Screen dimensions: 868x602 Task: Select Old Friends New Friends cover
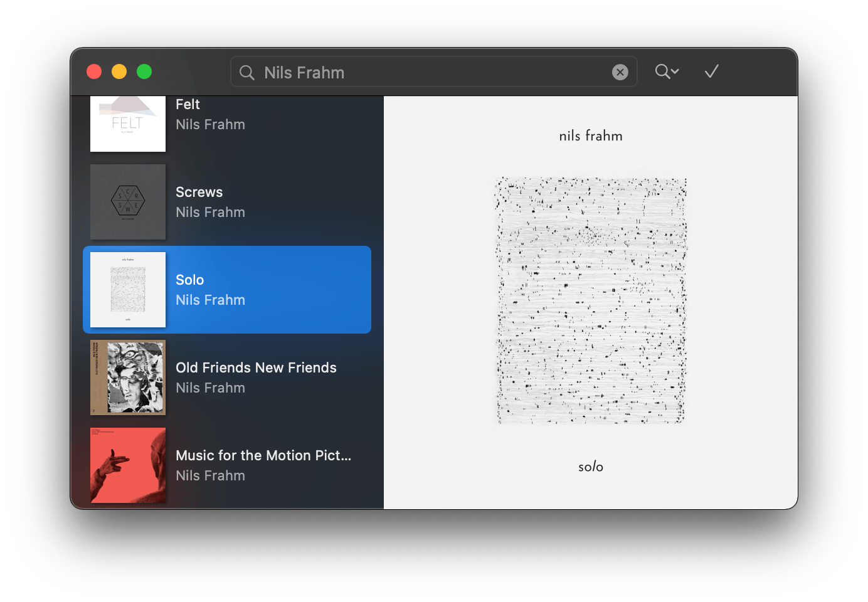128,378
